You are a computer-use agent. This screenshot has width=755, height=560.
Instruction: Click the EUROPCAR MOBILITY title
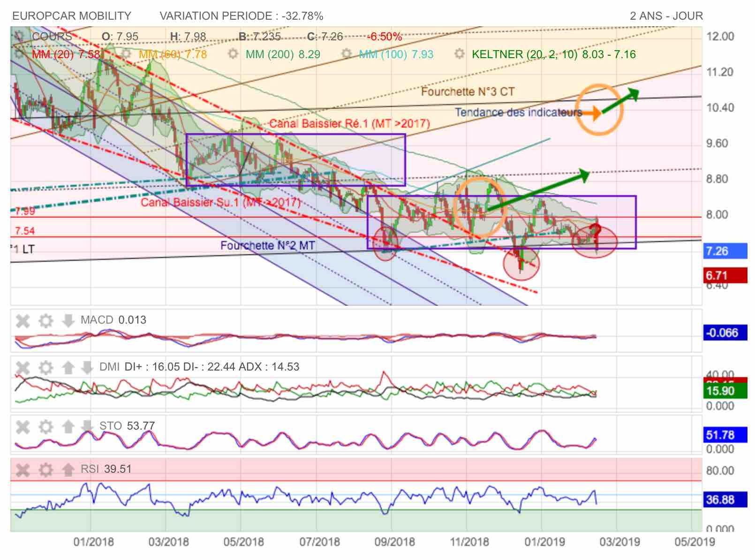coord(72,16)
